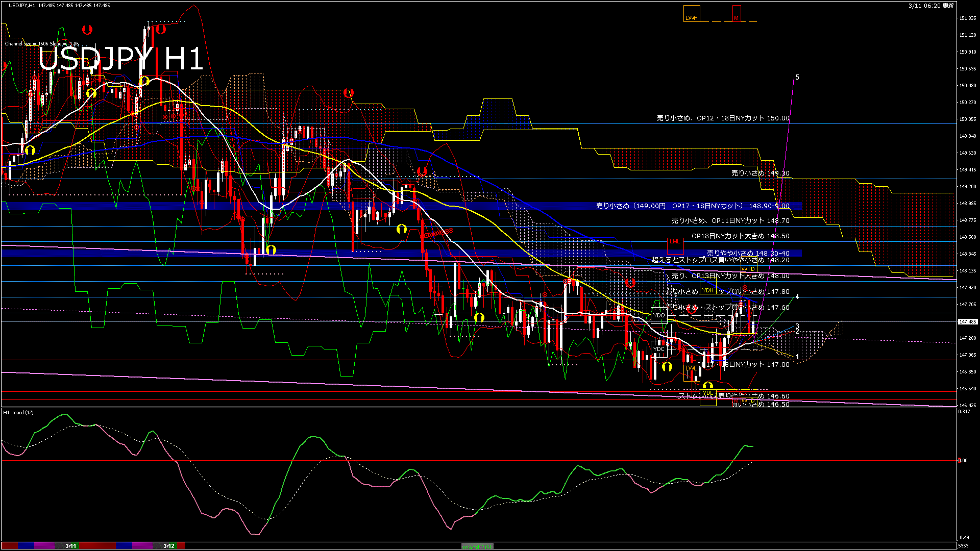Select the 3/11 date segment
The image size is (980, 551).
(x=71, y=546)
